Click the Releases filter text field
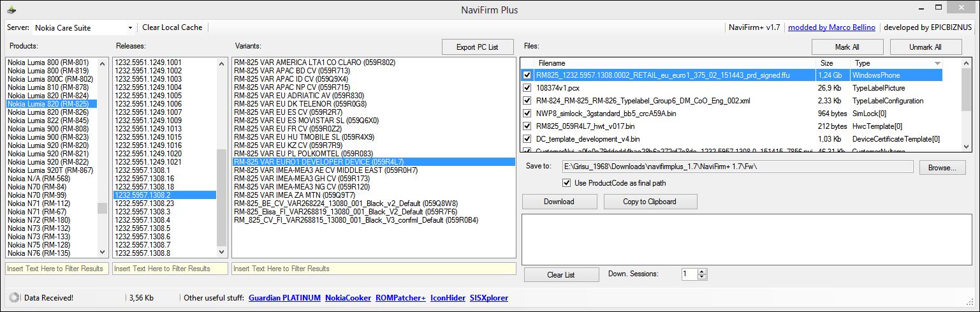The width and height of the screenshot is (980, 312). [170, 269]
